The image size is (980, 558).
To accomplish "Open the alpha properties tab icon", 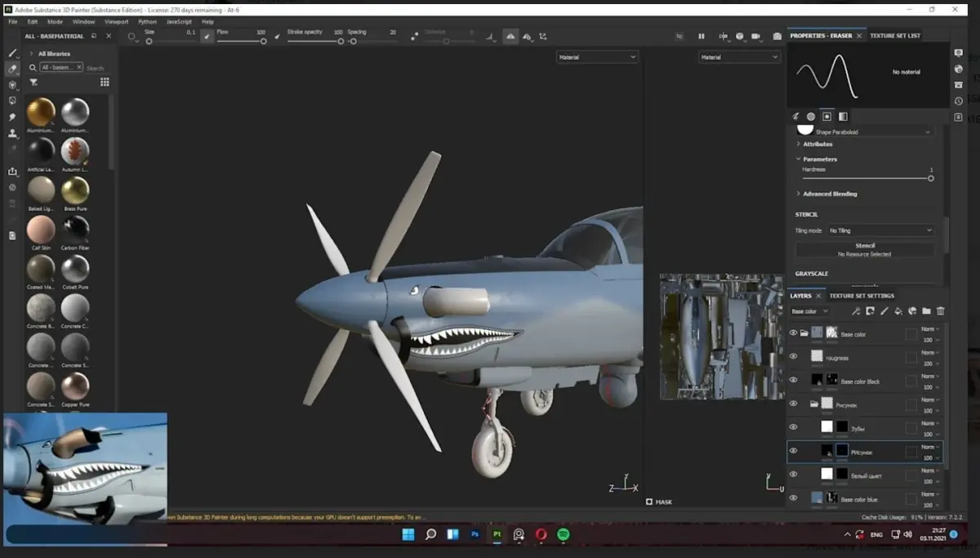I will 811,116.
